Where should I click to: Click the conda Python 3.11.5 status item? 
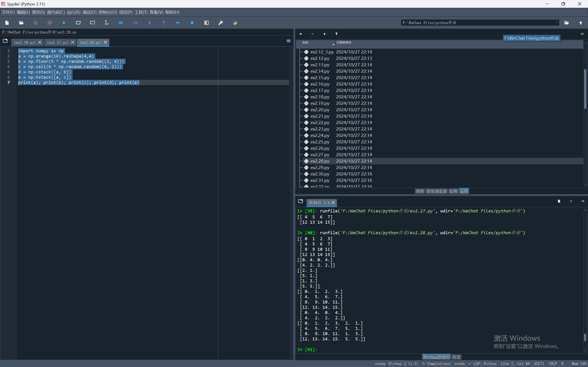coord(396,364)
